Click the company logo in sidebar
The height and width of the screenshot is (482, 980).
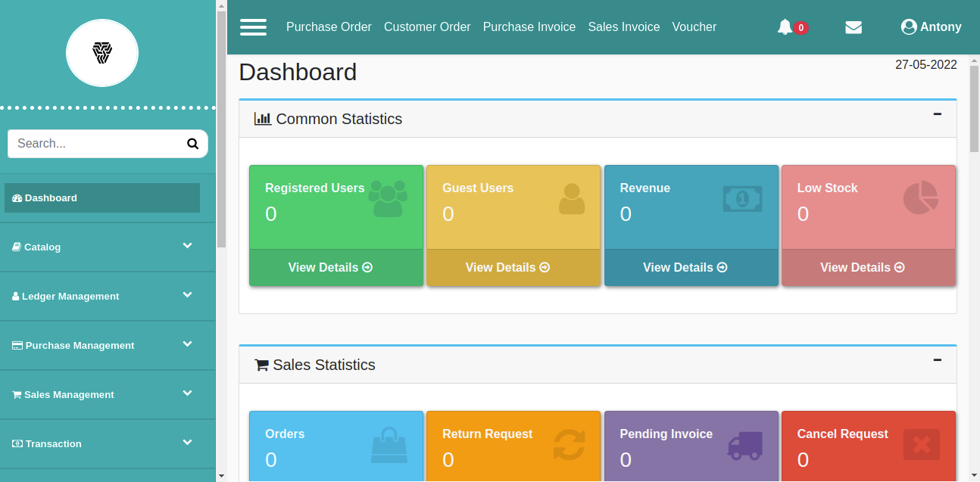(102, 53)
